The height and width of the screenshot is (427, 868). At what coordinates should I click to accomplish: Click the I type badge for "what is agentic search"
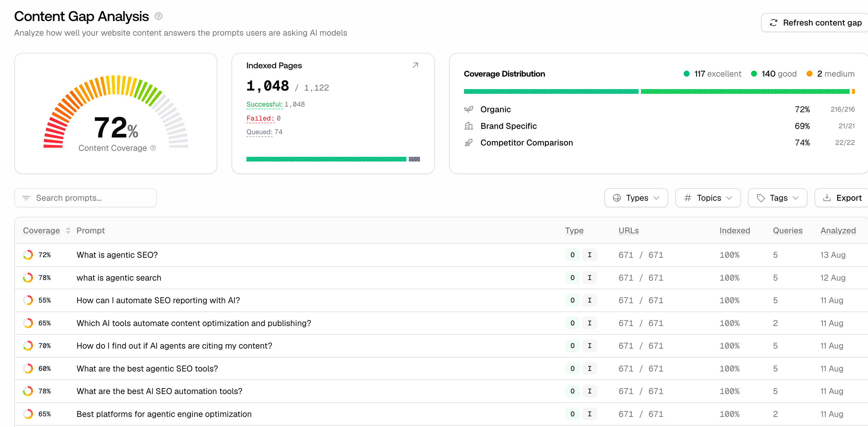(x=590, y=278)
